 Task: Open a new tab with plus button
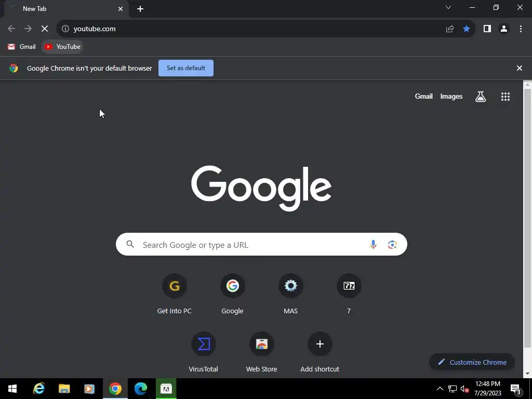click(x=140, y=9)
